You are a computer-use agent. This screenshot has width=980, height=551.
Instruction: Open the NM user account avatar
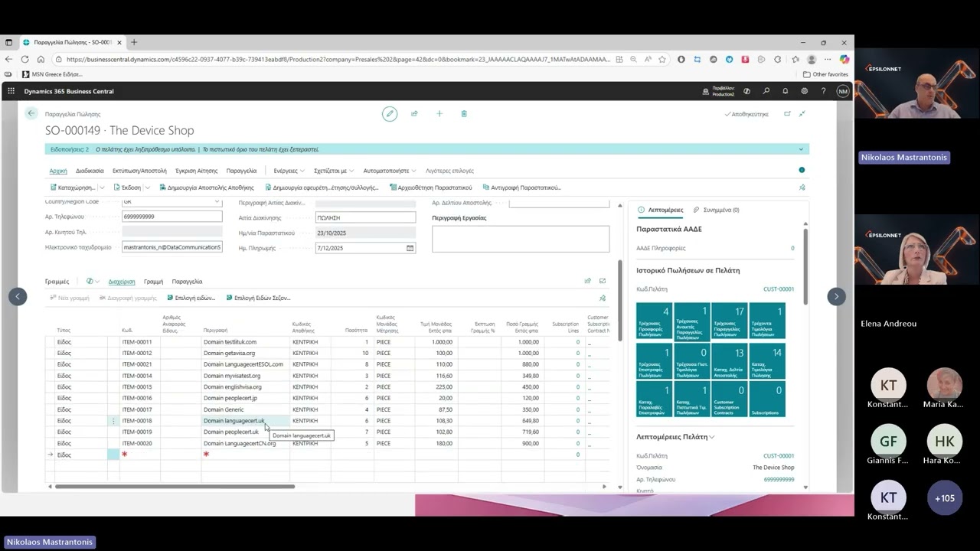point(843,91)
